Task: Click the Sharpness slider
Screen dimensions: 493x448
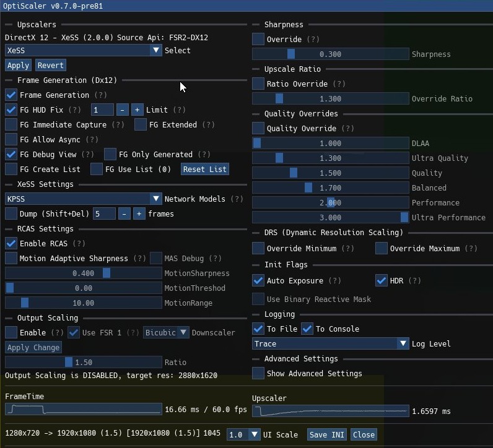Action: pyautogui.click(x=331, y=54)
